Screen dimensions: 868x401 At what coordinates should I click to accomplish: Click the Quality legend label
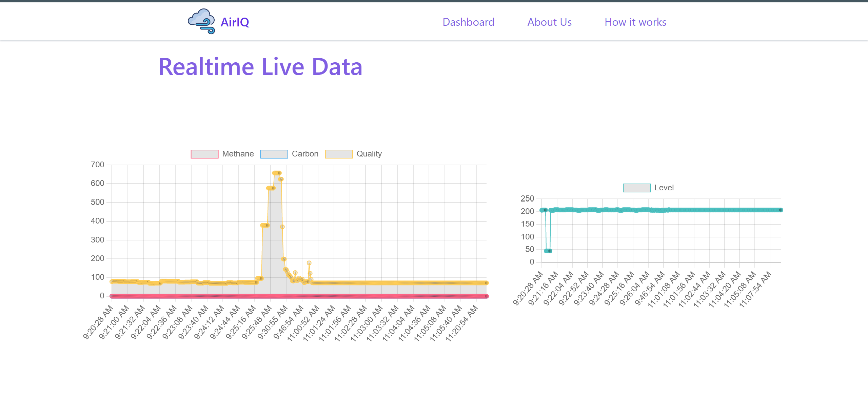[369, 154]
